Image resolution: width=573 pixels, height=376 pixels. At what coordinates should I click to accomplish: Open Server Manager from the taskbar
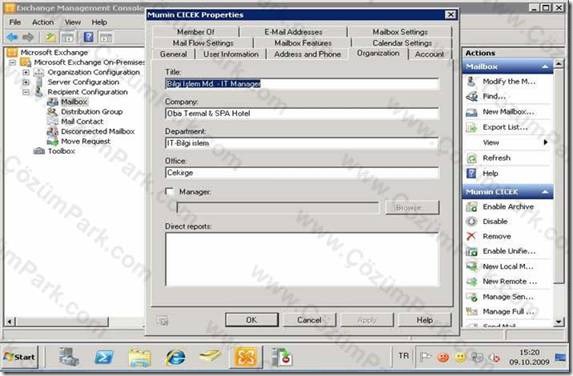(69, 357)
